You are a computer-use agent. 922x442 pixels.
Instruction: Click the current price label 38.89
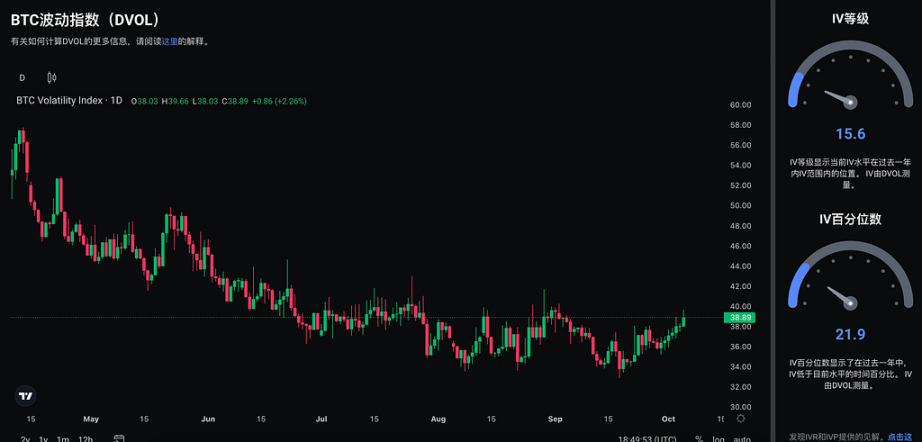coord(741,317)
